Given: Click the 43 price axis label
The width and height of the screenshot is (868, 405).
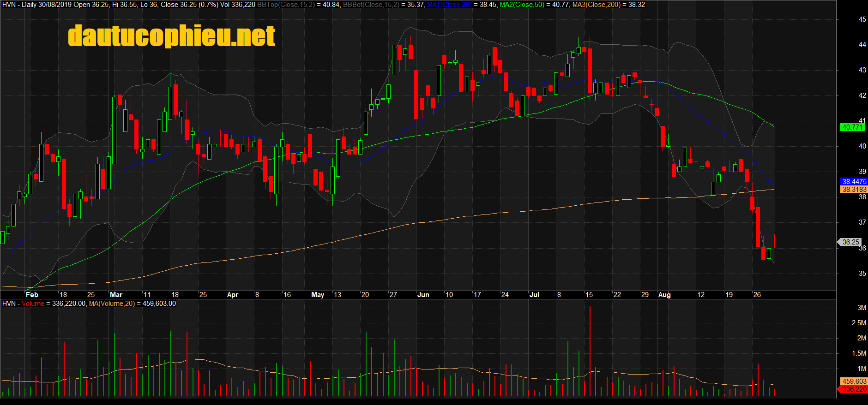Looking at the screenshot, I should coord(862,70).
